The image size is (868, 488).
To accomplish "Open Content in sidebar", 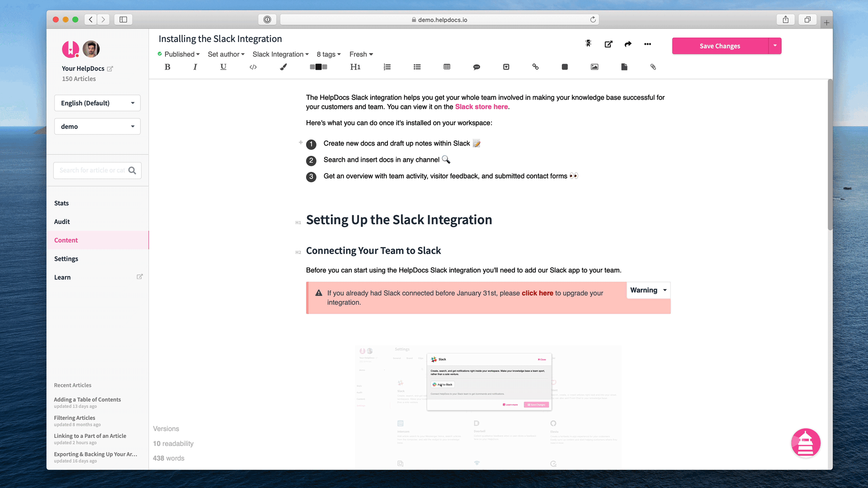I will coord(97,240).
